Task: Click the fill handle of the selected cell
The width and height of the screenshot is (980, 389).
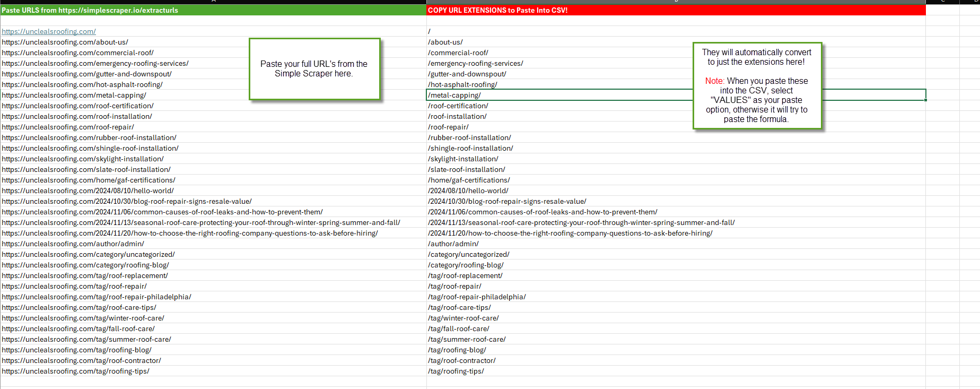Action: pyautogui.click(x=925, y=100)
